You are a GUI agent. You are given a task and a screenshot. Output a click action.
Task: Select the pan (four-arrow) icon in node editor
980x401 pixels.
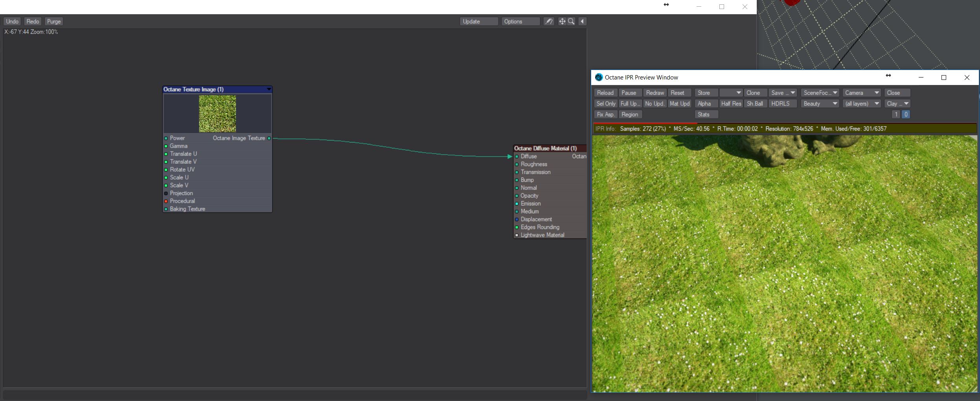562,22
